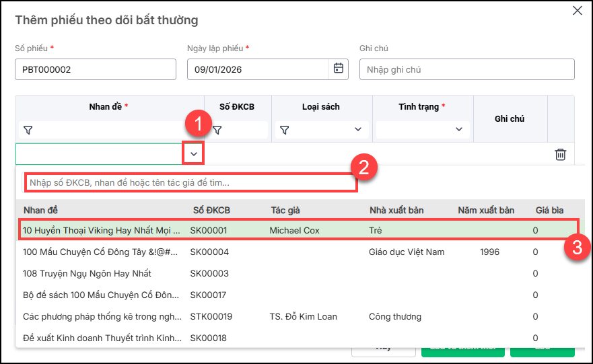
Task: Open the calendar date picker icon
Action: coord(338,69)
